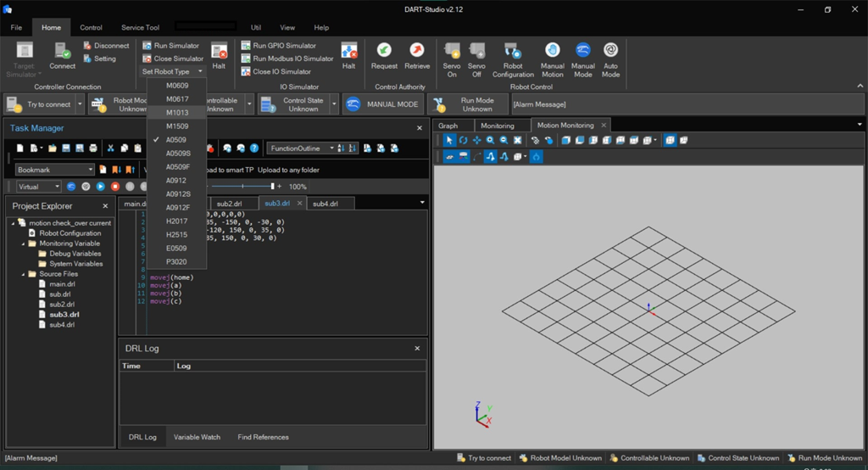The image size is (868, 470).
Task: Click the red stop button in Task Manager
Action: pyautogui.click(x=115, y=187)
